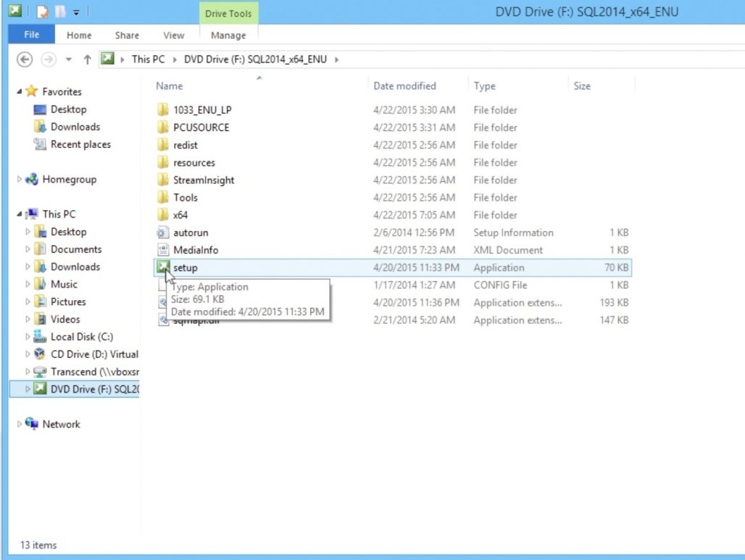This screenshot has width=745, height=560.
Task: Open the StreamInsight folder icon
Action: point(164,180)
